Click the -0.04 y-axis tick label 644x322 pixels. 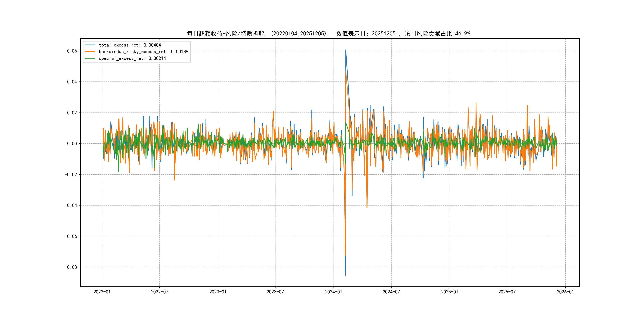(71, 205)
